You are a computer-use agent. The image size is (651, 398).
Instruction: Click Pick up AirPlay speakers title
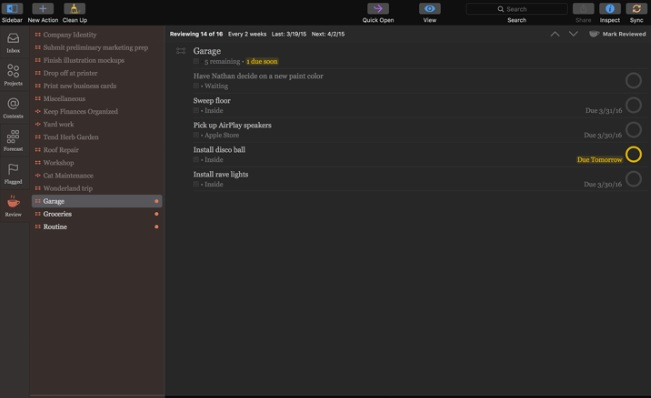tap(232, 125)
